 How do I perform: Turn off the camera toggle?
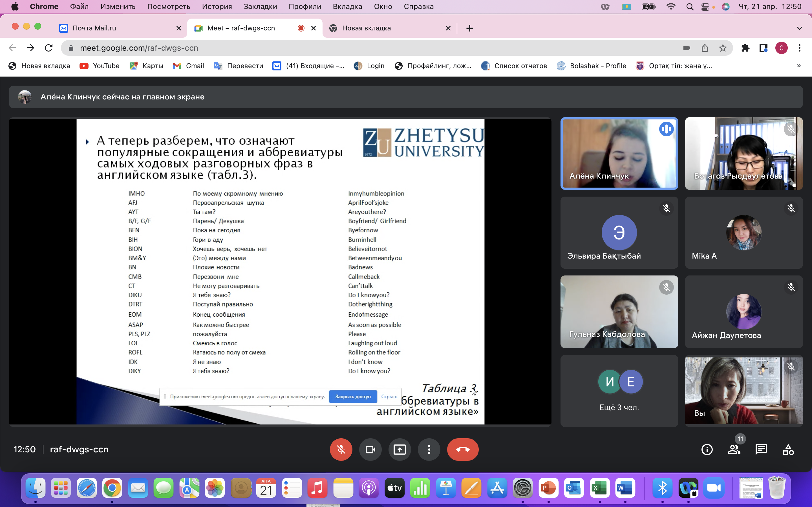point(370,450)
